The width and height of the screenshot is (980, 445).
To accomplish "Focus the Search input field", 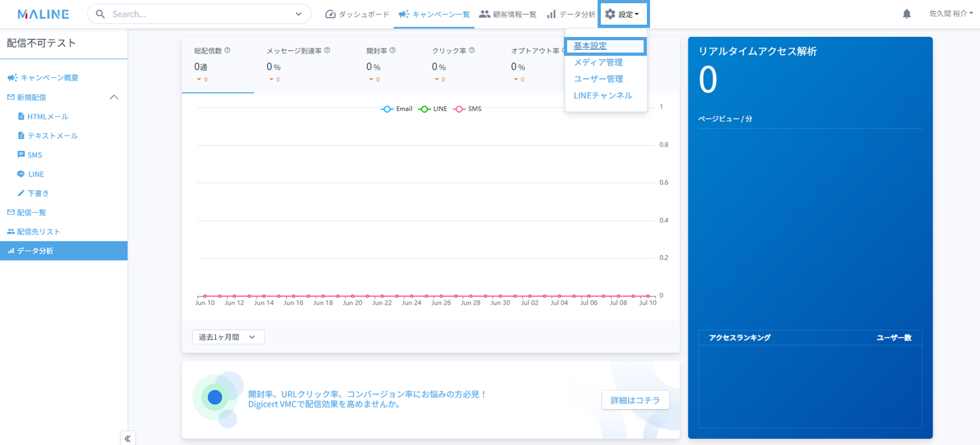I will 200,14.
